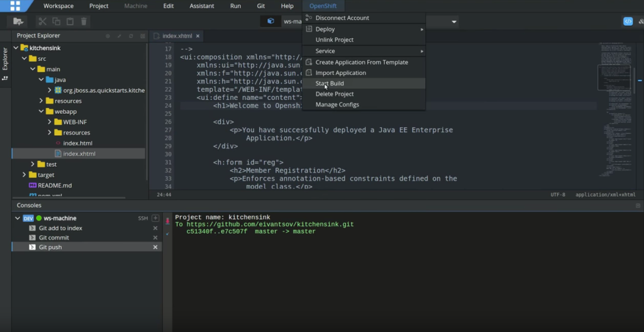Close the index.xhtml editor tab
This screenshot has width=644, height=332.
click(x=197, y=36)
